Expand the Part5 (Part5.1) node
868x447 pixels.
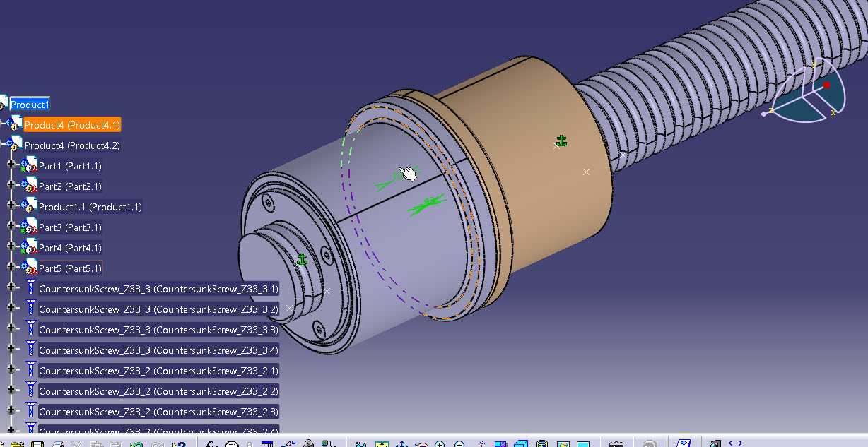[11, 267]
